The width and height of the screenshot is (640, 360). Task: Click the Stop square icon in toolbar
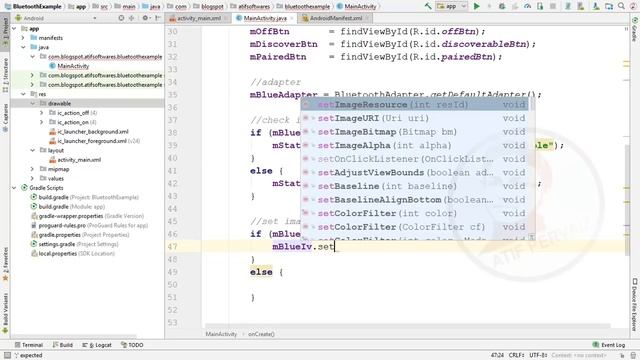click(553, 6)
